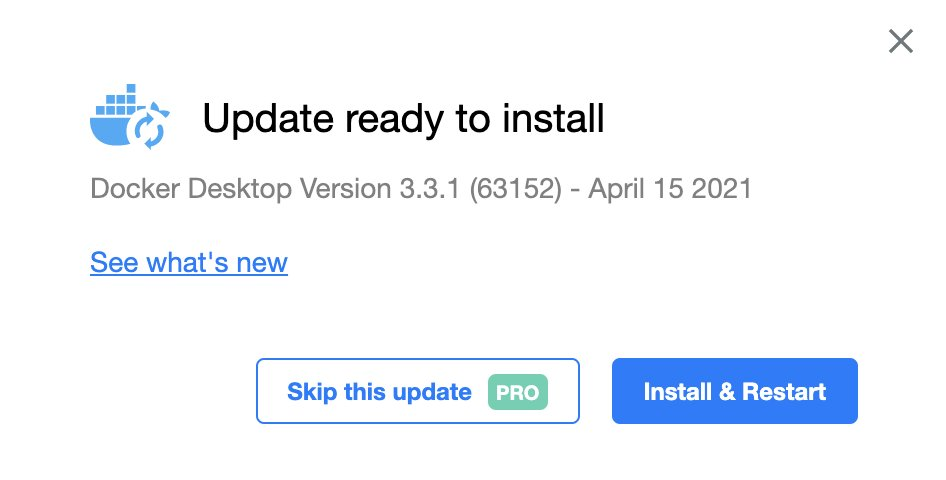Image resolution: width=946 pixels, height=480 pixels.
Task: Click the PRO label inside the Skip button
Action: 518,392
